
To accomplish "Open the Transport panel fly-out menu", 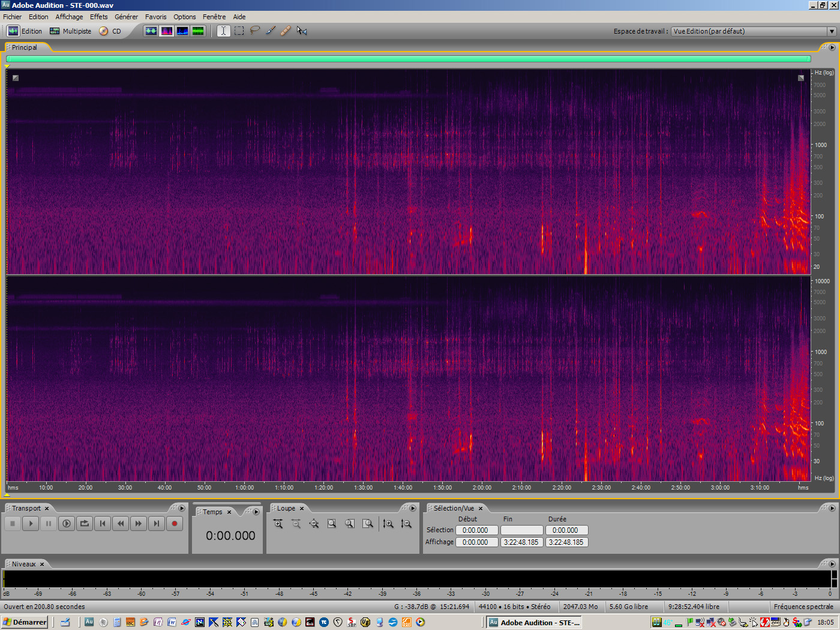I will [x=182, y=508].
